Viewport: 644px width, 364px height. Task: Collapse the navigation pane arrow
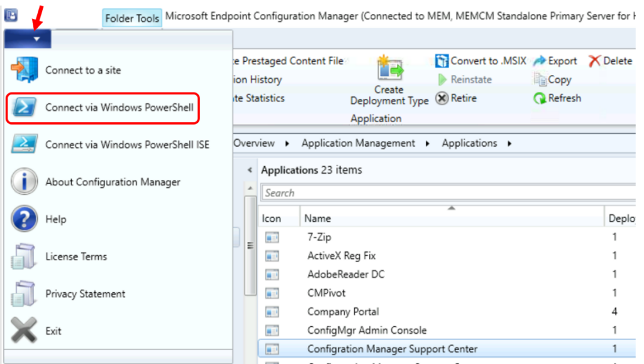click(x=250, y=170)
